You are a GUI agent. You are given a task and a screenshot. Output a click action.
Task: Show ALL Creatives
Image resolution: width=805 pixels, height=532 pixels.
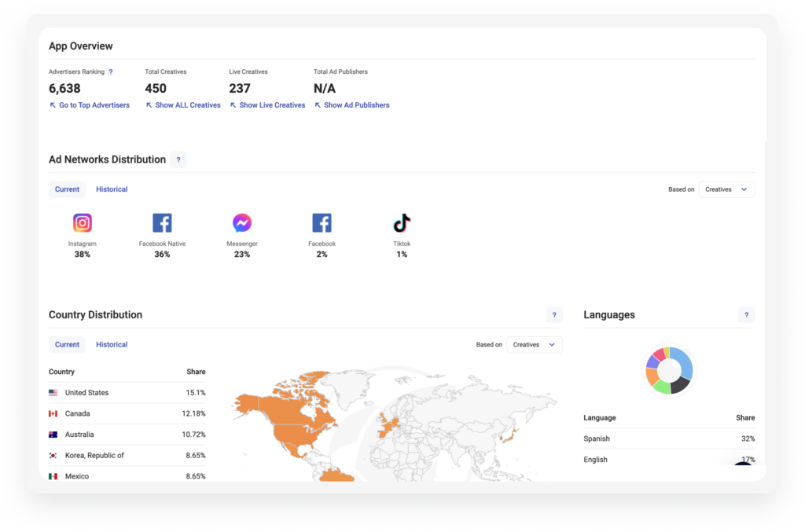click(183, 105)
